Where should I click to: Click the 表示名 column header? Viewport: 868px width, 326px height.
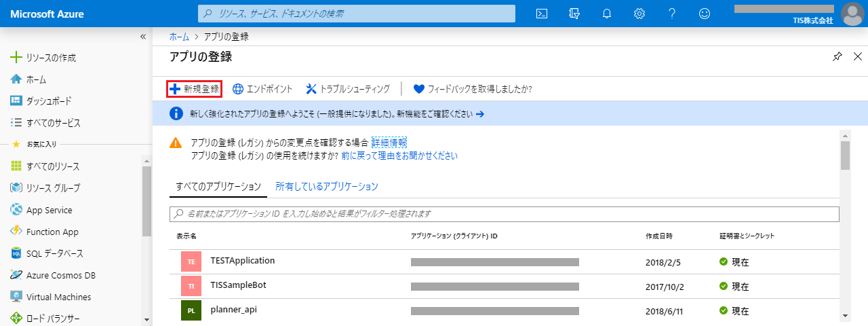click(x=186, y=236)
